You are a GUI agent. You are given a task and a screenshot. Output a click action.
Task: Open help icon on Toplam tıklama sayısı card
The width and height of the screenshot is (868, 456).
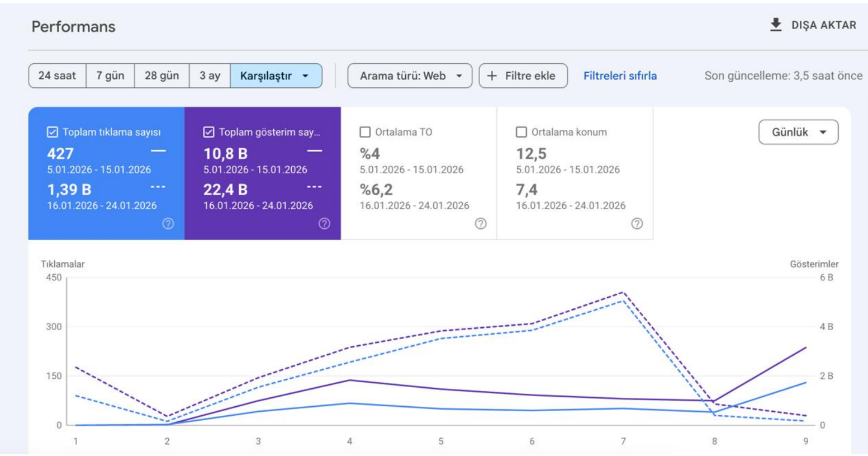(x=168, y=223)
